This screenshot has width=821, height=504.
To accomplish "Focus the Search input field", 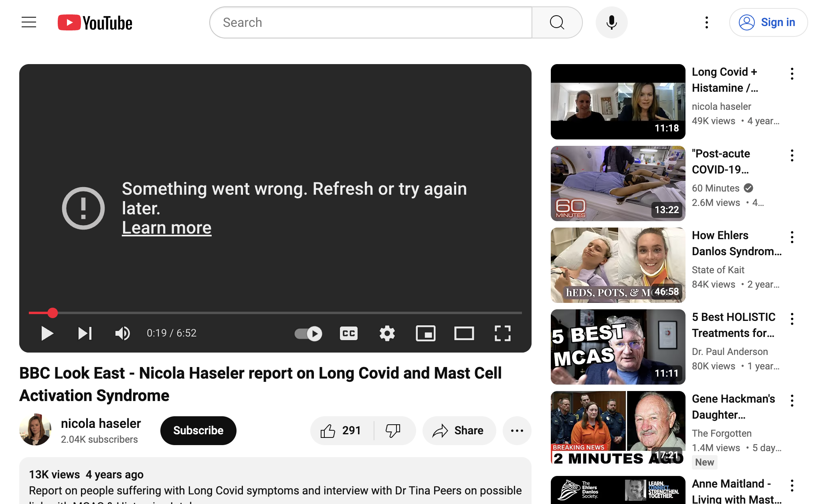I will coord(371,22).
